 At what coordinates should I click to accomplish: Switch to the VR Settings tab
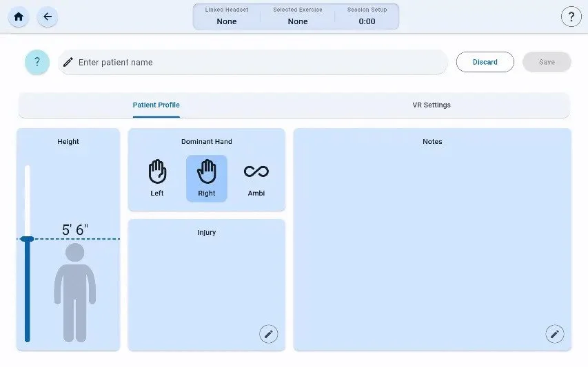point(432,105)
